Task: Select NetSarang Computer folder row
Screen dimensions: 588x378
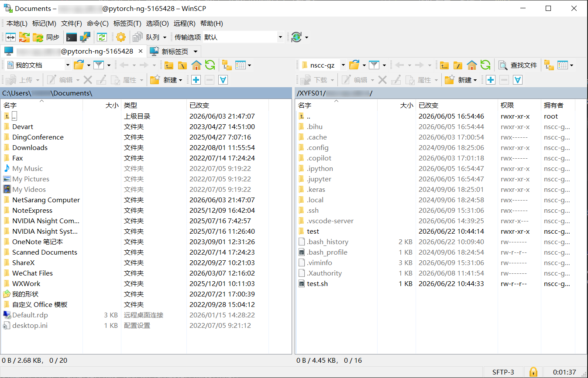Action: tap(46, 200)
